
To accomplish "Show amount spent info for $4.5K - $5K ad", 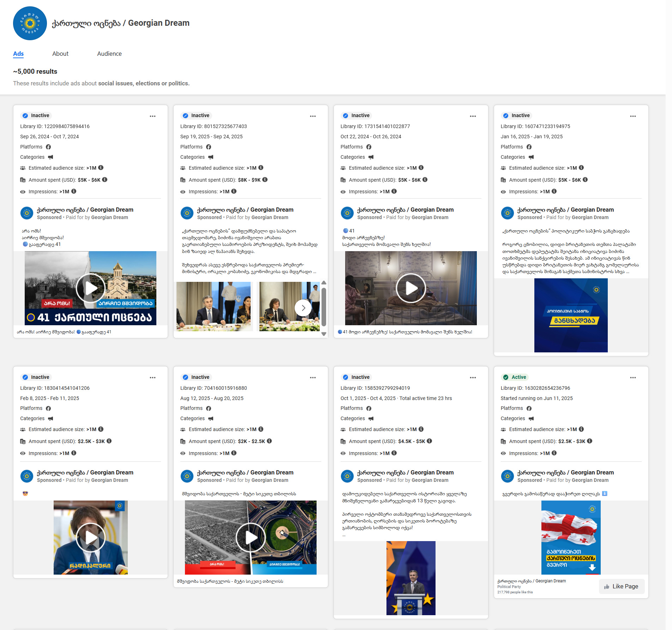I will [430, 441].
